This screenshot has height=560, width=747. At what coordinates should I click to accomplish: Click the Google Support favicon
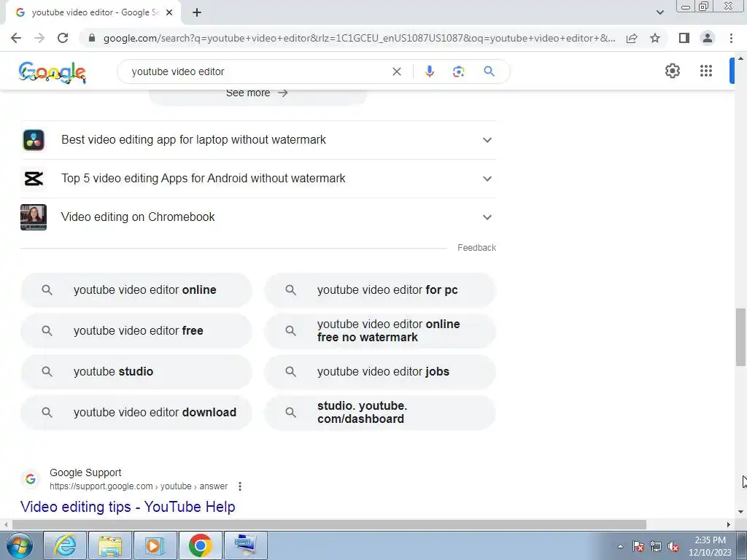[x=31, y=479]
